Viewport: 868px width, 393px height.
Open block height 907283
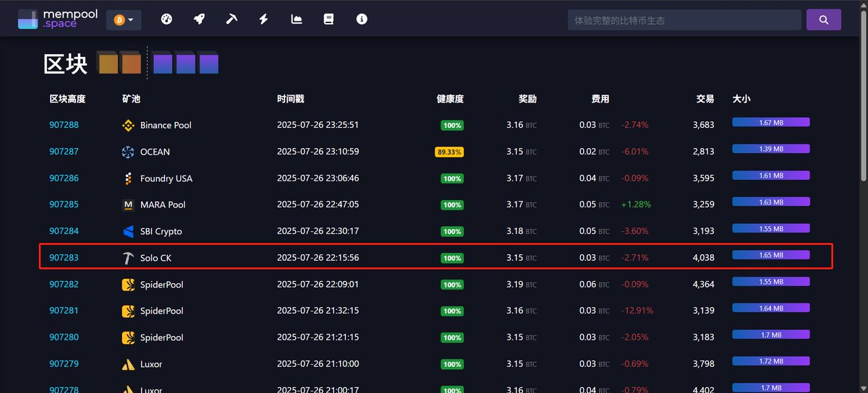(64, 258)
